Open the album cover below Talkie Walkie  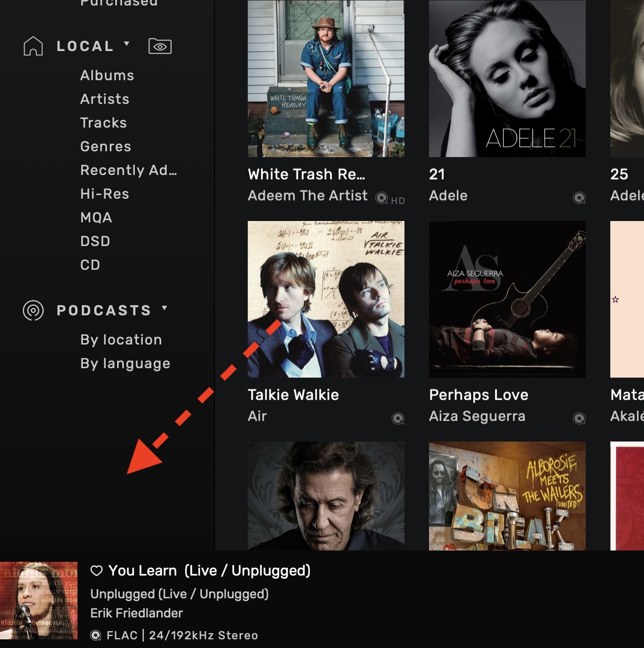pyautogui.click(x=326, y=496)
